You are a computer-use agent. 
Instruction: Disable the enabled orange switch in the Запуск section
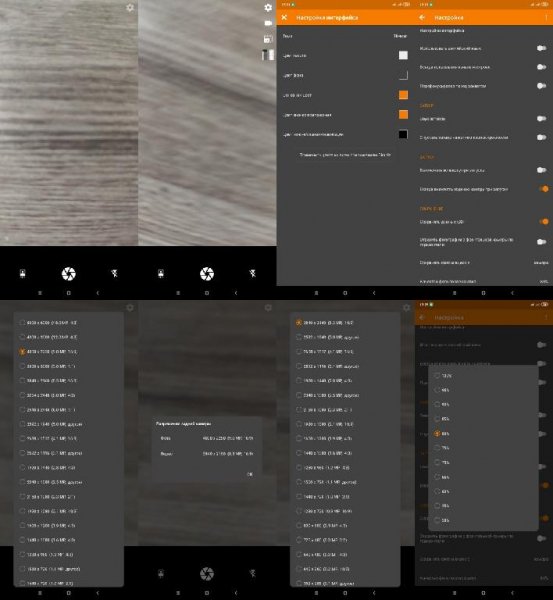543,189
